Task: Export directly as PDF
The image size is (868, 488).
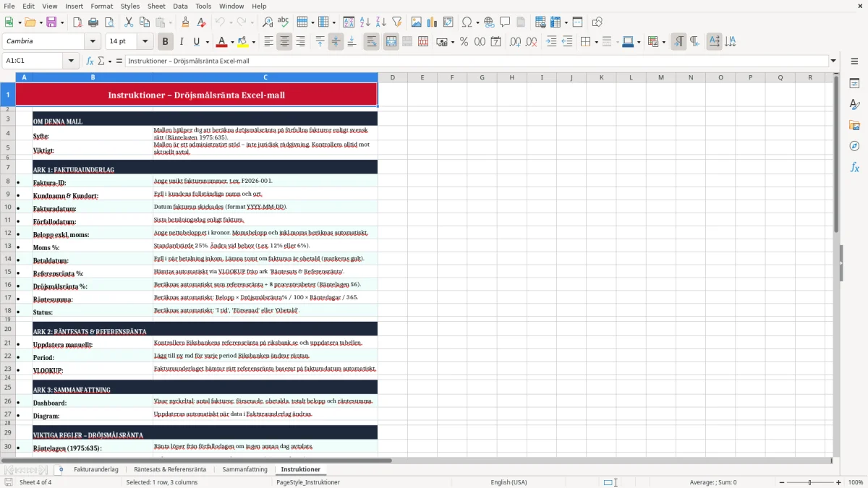Action: click(x=77, y=22)
